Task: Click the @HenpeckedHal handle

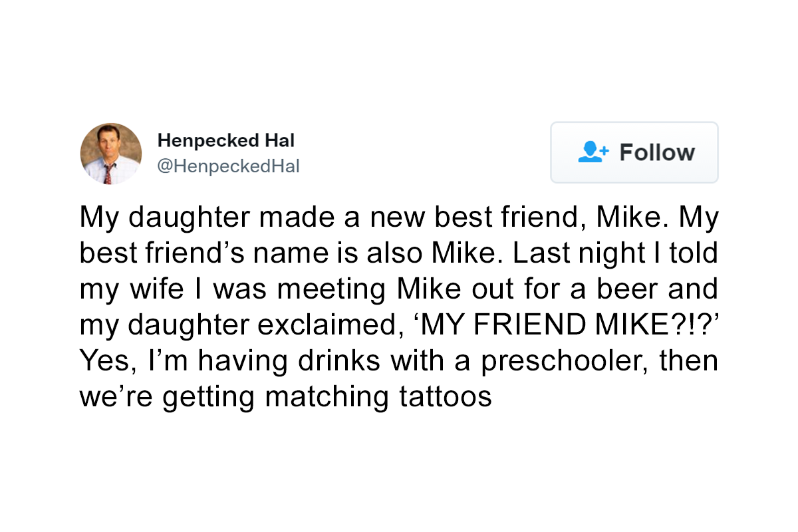Action: (x=228, y=166)
